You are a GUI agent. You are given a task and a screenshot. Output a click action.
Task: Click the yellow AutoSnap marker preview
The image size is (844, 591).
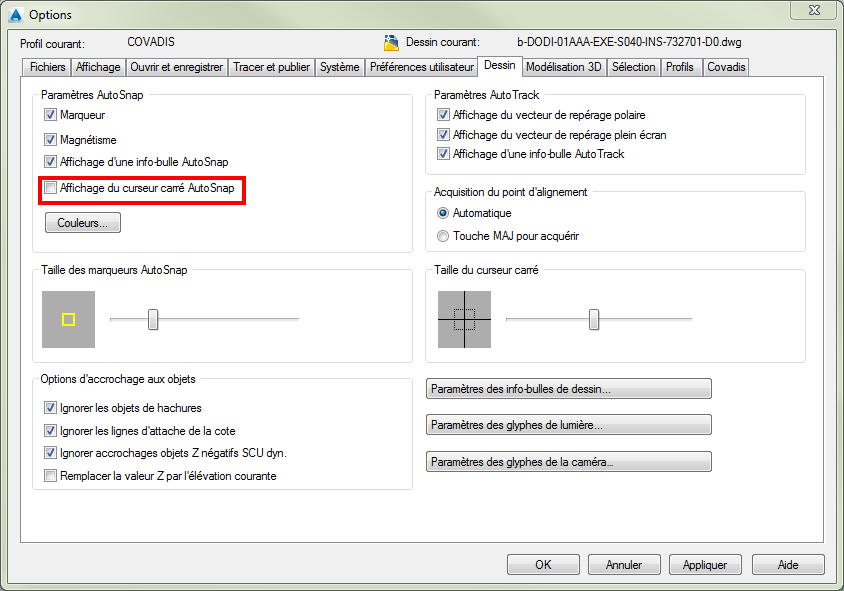click(68, 320)
